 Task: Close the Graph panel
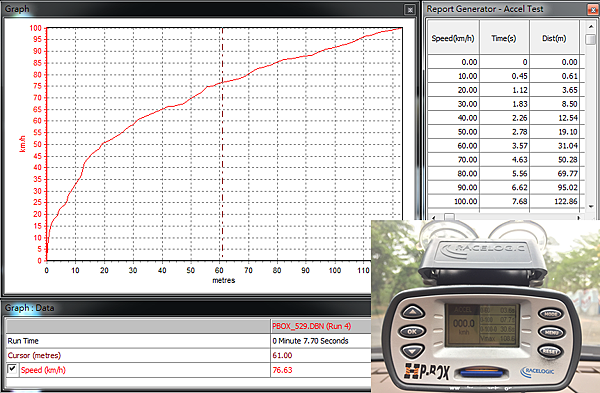click(x=410, y=10)
